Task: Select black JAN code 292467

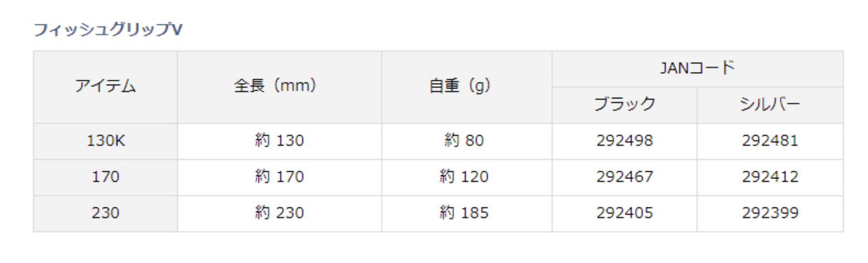Action: [x=624, y=177]
